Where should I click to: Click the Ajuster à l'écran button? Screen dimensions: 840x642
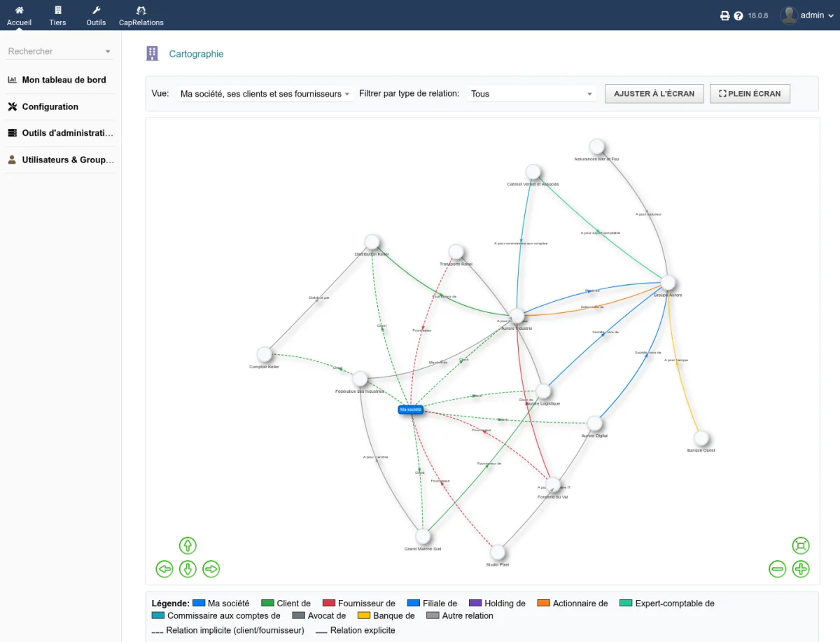(654, 94)
